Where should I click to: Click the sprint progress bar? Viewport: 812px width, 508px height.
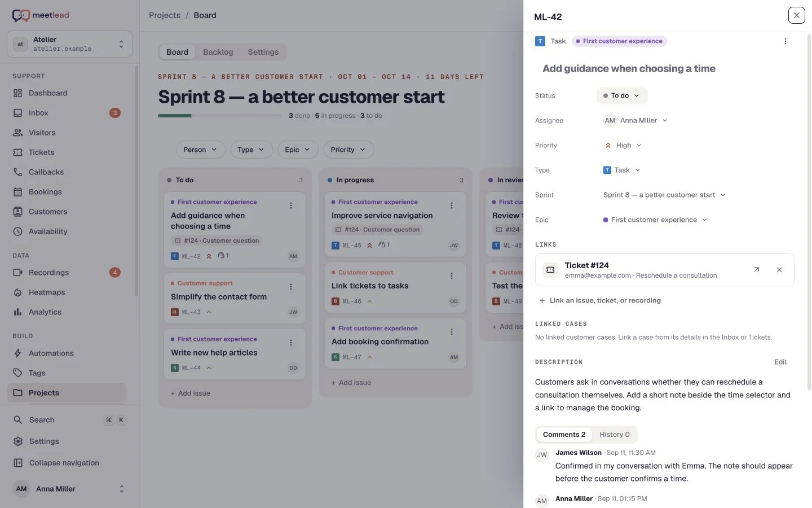[220, 116]
